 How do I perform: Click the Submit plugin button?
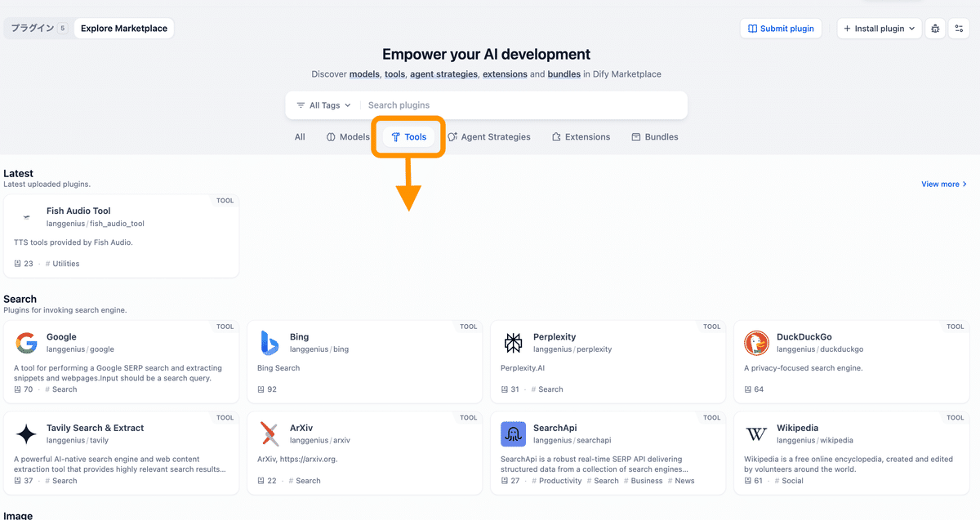(x=781, y=28)
